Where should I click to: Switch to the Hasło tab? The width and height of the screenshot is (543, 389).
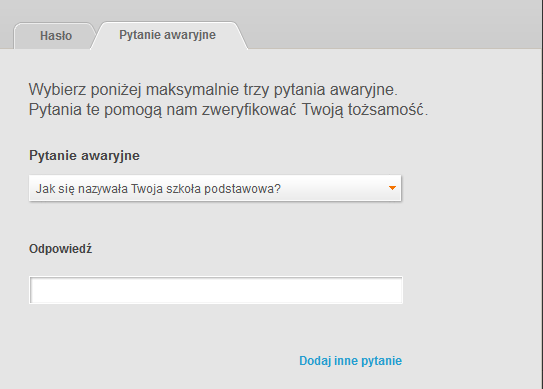[55, 36]
